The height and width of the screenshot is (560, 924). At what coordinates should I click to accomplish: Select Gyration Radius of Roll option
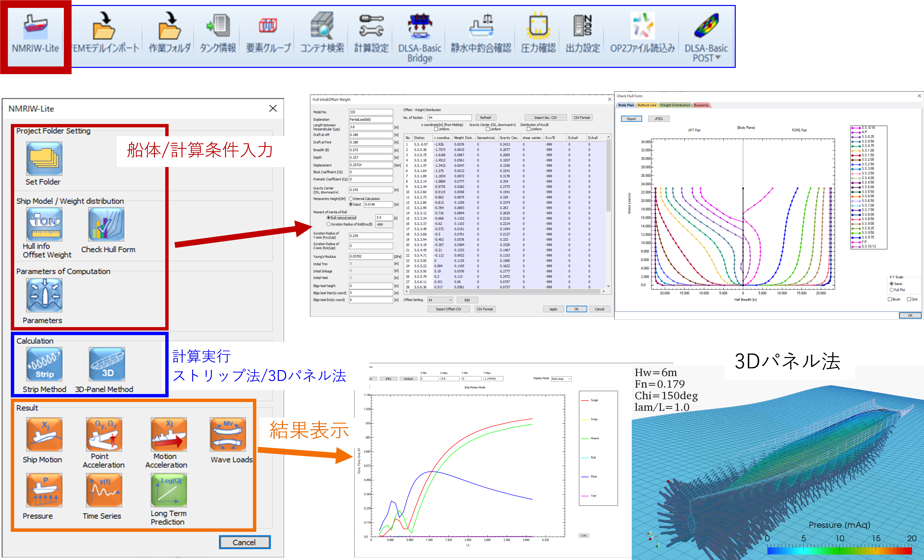click(329, 224)
